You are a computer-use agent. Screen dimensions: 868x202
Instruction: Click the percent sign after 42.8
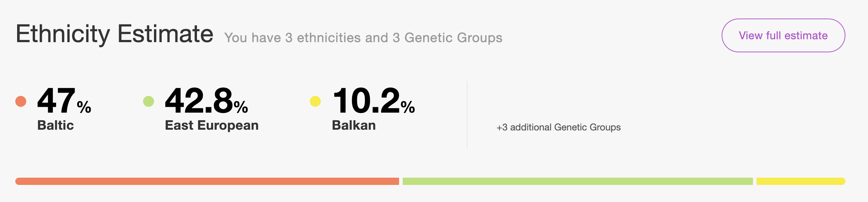pos(241,107)
